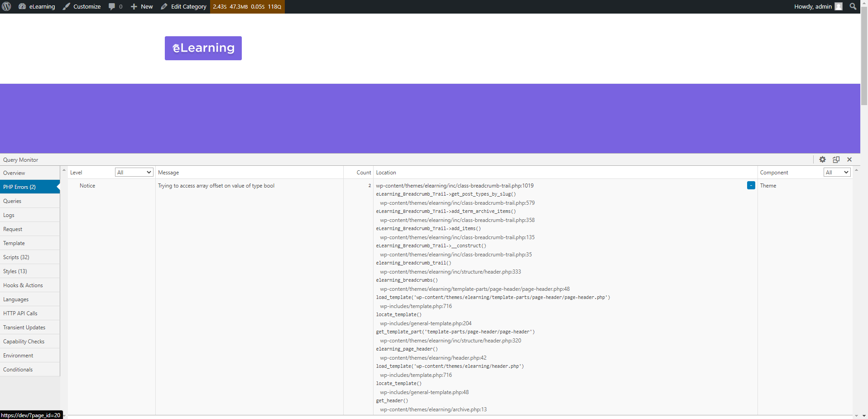This screenshot has width=868, height=419.
Task: Click the 'Trying to access array offset' message
Action: (216, 186)
